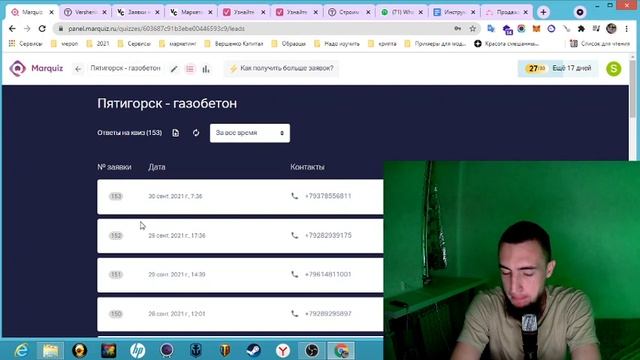The image size is (640, 360).
Task: Open the pencil edit icon for the quiz
Action: pyautogui.click(x=174, y=69)
